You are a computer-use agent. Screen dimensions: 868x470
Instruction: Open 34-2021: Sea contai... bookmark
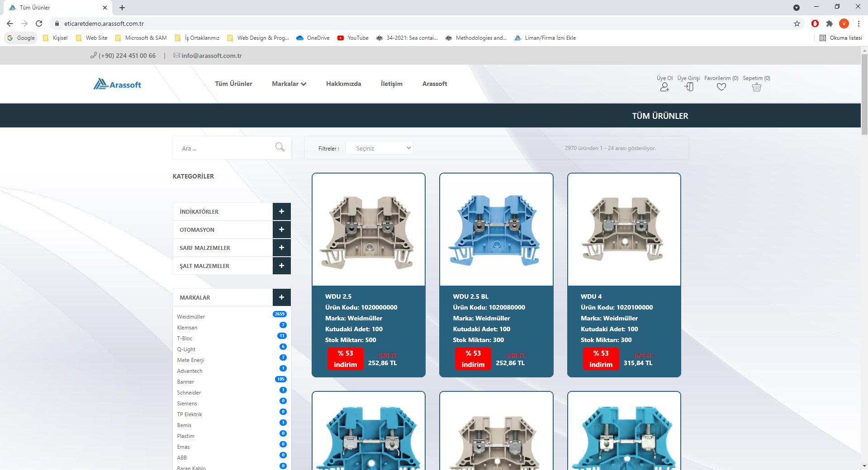[x=407, y=38]
